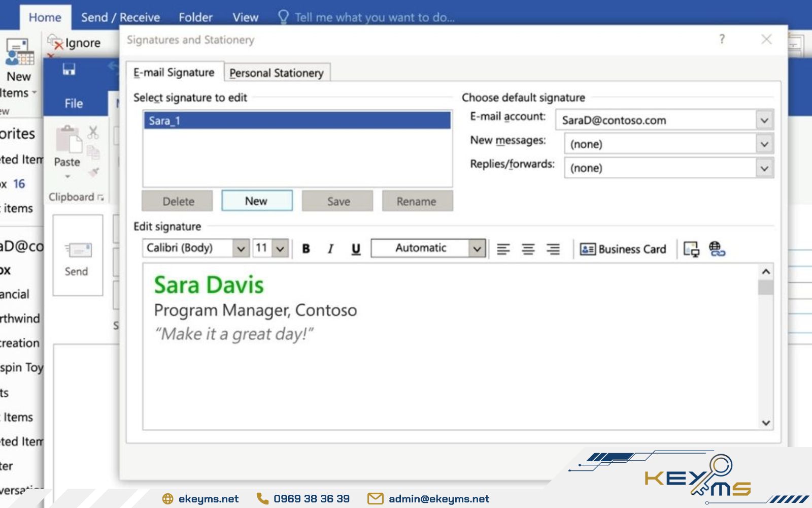The height and width of the screenshot is (508, 812).
Task: Insert a Business Card into signature
Action: [623, 249]
